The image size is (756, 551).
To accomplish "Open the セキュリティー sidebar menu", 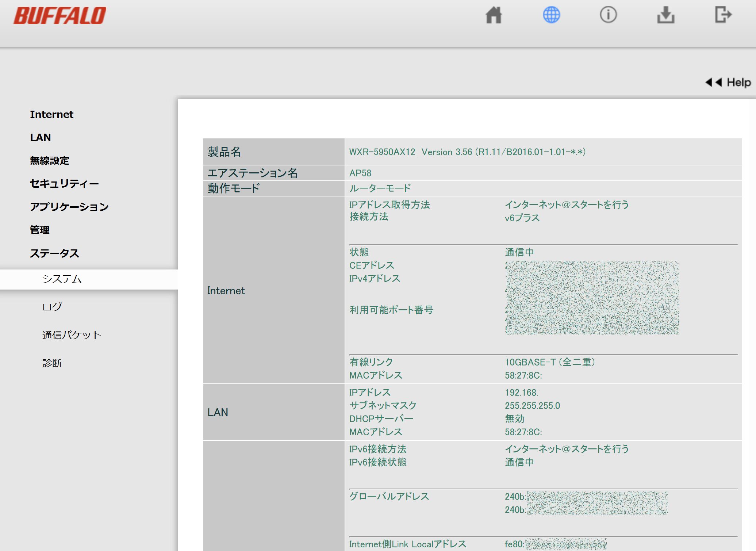I will click(x=64, y=183).
